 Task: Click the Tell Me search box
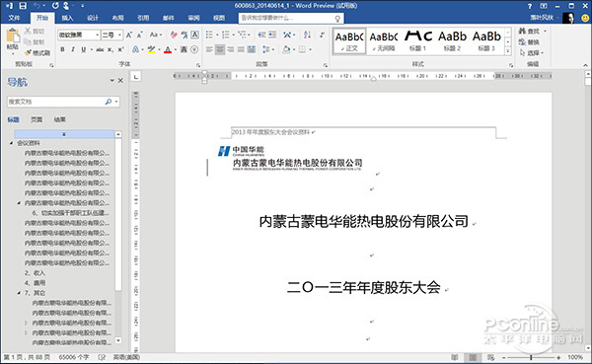click(291, 18)
